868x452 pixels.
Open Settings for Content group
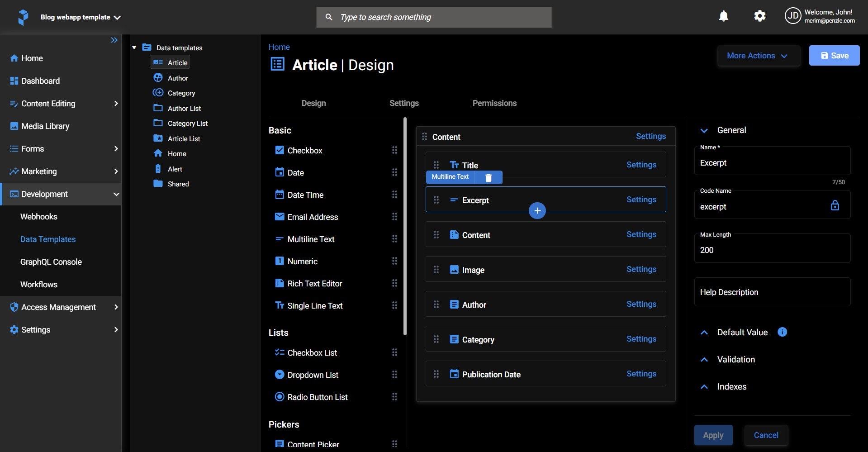651,136
